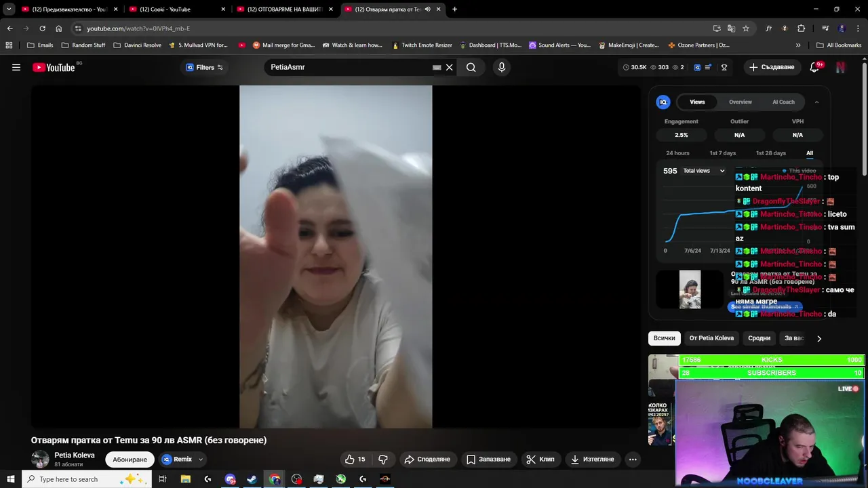Open the Translate page icon
Screen dimensions: 868x488
click(x=731, y=28)
